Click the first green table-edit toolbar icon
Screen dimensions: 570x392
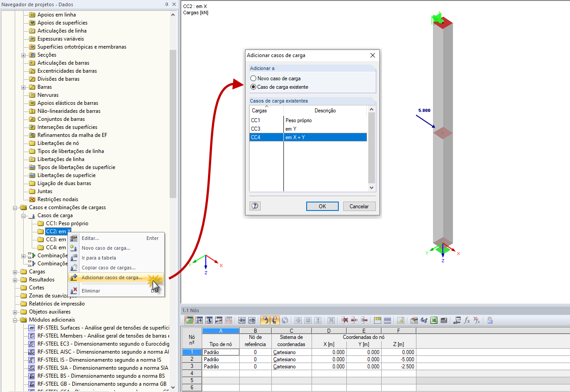click(x=189, y=320)
